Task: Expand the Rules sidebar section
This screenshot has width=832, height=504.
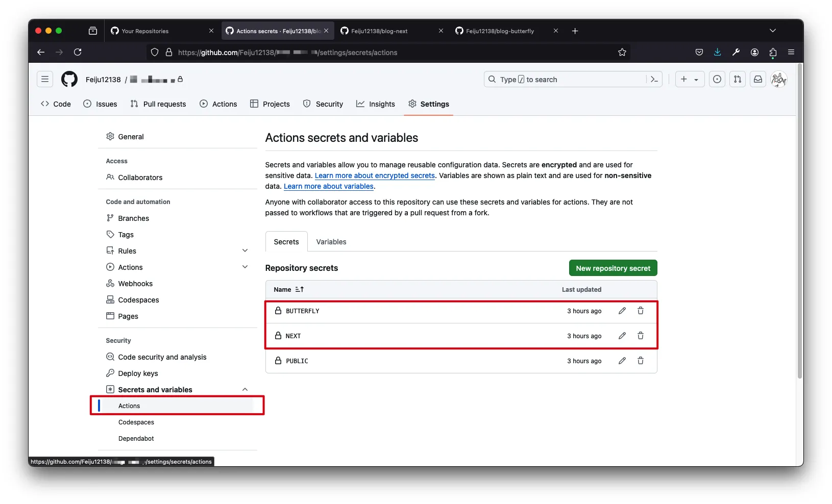Action: (245, 251)
